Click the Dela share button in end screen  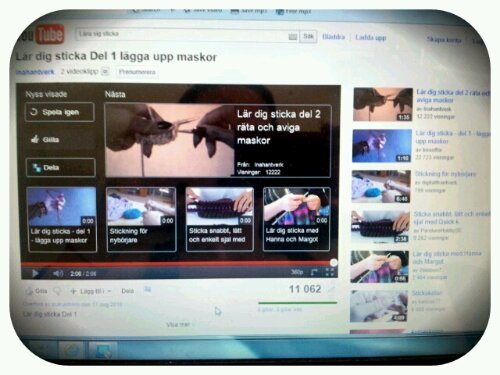click(61, 167)
